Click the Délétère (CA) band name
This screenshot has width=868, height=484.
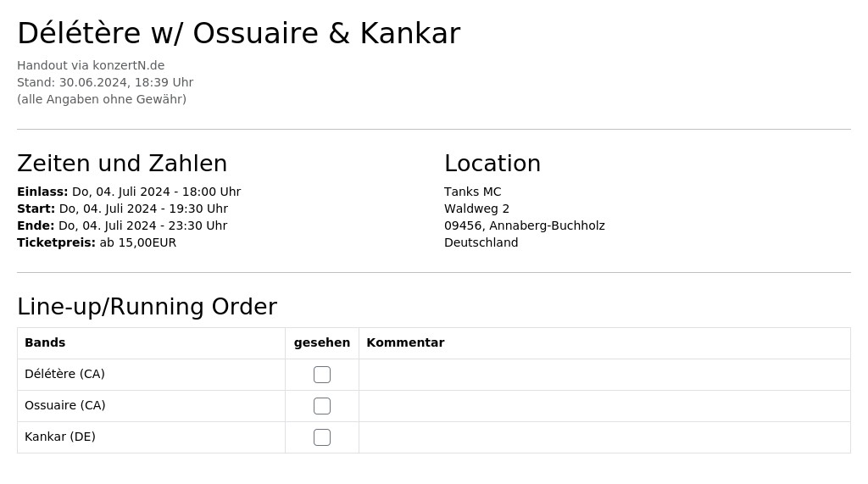[x=64, y=374]
